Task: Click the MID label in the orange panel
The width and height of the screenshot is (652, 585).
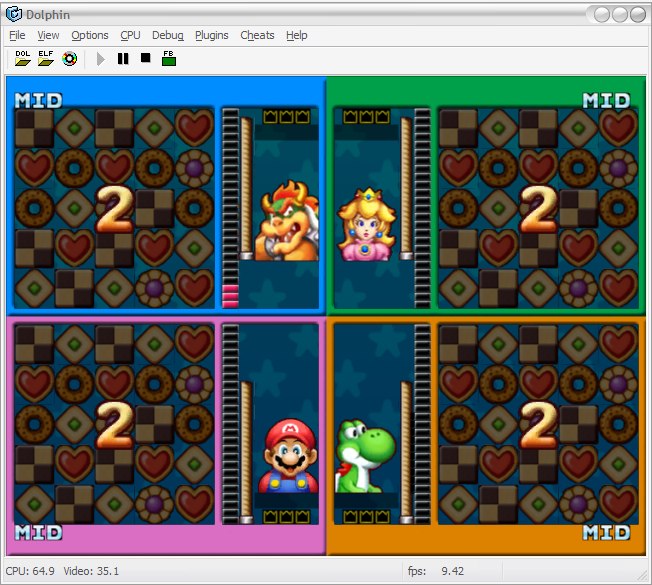Action: (x=606, y=533)
